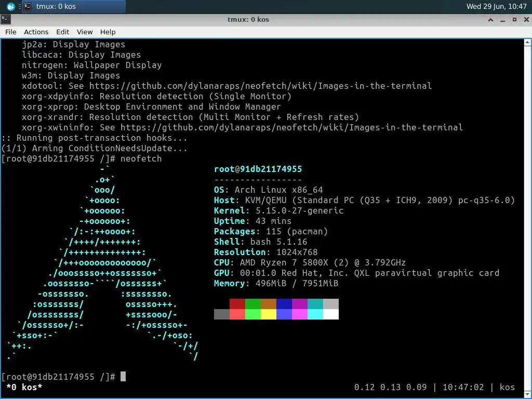Image resolution: width=532 pixels, height=399 pixels.
Task: Open the GitHub URL on the xorg-xwininfo line
Action: (x=291, y=128)
